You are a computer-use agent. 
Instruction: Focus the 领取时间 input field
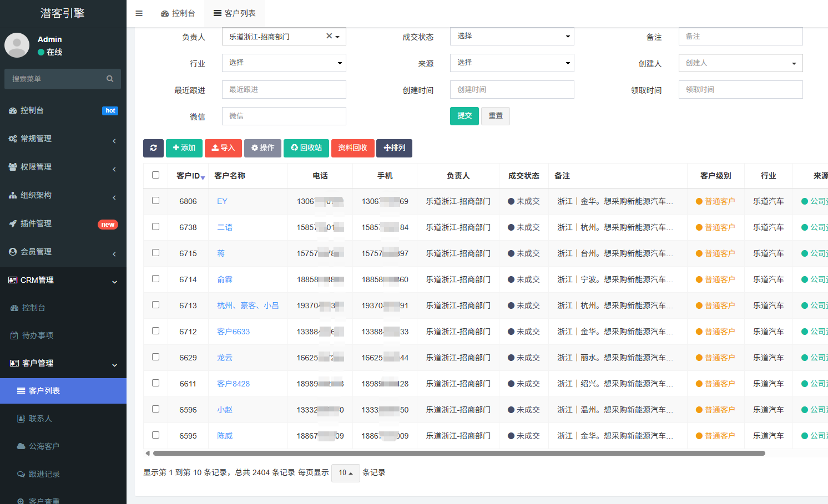coord(740,89)
